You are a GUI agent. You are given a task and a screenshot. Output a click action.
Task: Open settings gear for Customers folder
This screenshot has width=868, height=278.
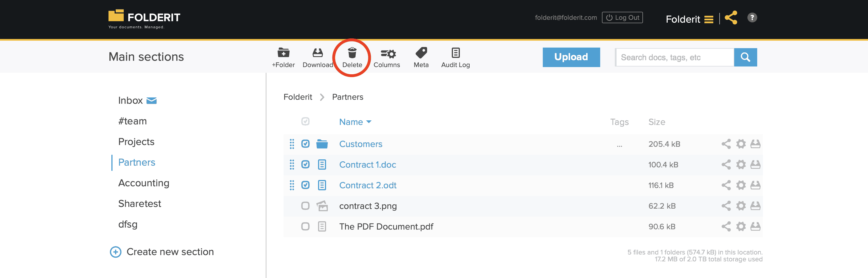741,144
